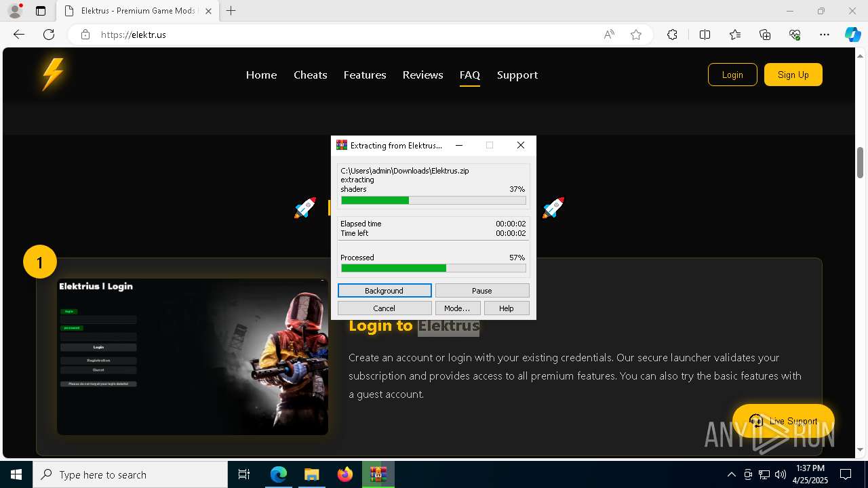The width and height of the screenshot is (868, 488).
Task: Click the shaders file progress bar
Action: coord(433,201)
